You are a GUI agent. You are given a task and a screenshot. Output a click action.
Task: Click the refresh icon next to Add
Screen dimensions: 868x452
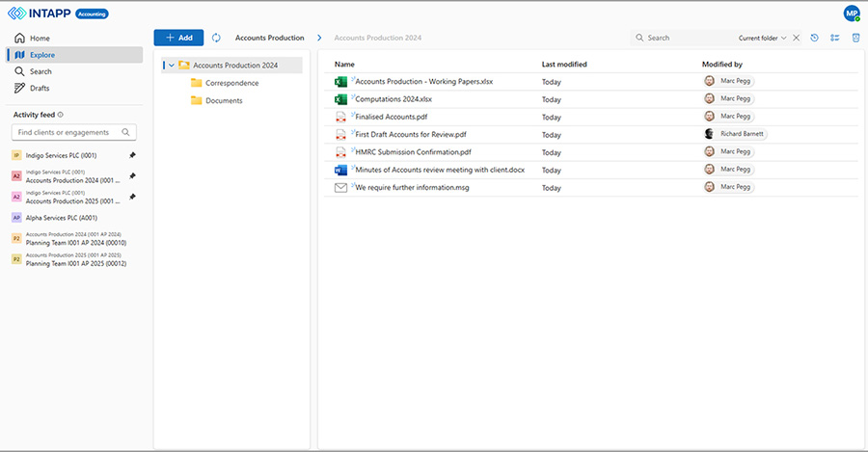[x=216, y=38]
